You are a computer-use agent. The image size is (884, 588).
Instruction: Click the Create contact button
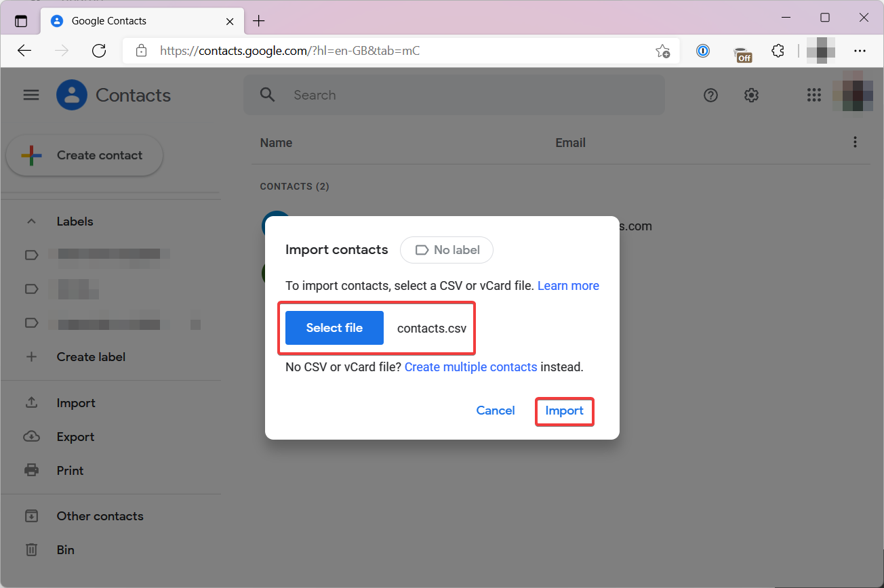coord(85,155)
